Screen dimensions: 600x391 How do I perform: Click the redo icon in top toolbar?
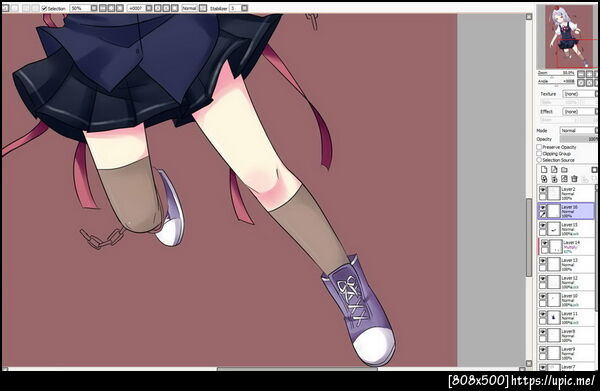[15, 8]
